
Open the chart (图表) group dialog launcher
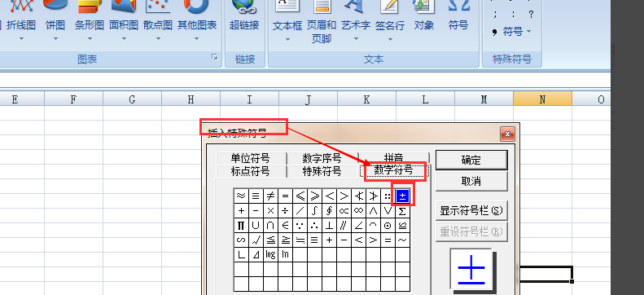[215, 57]
